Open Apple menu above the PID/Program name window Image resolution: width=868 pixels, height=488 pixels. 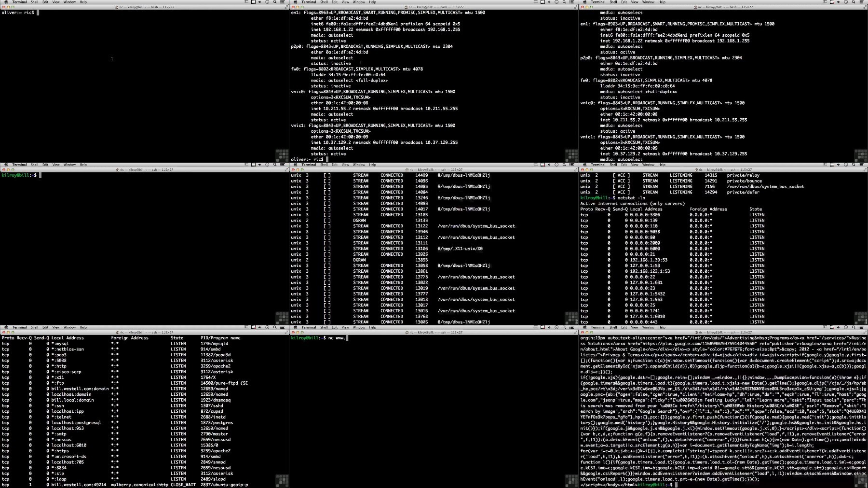coord(5,327)
